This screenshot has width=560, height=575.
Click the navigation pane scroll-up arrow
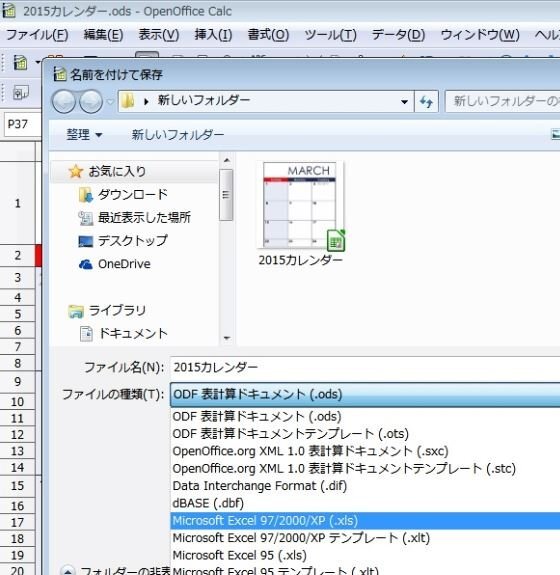click(x=227, y=160)
